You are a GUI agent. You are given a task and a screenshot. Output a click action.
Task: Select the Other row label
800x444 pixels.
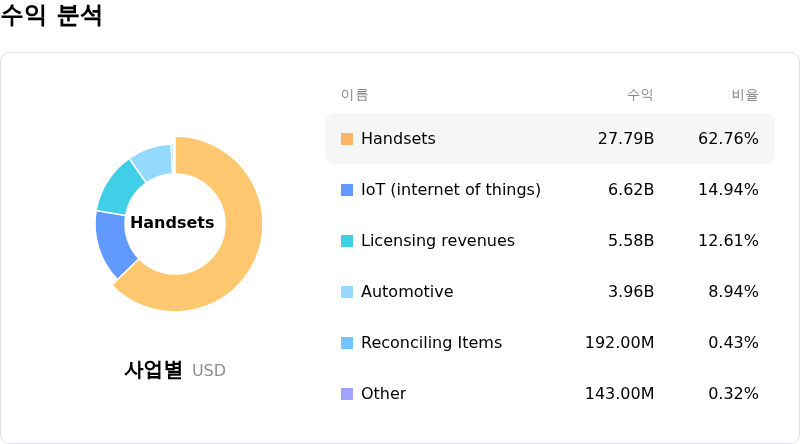click(x=383, y=394)
